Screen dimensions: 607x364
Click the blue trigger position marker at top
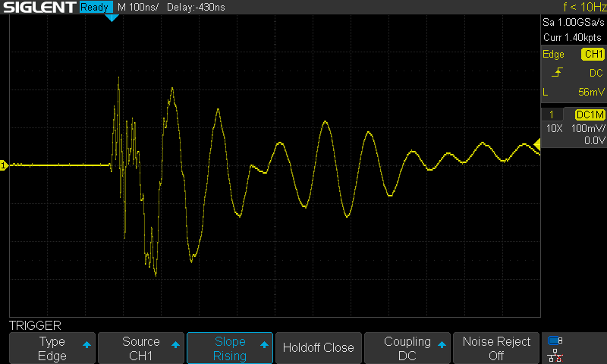coord(112,17)
